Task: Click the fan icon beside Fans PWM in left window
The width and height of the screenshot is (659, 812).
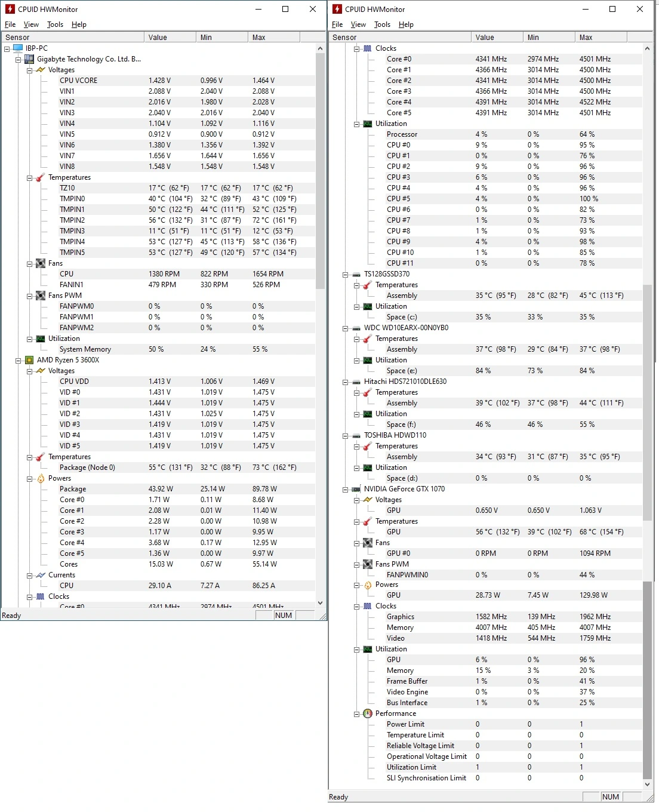Action: (41, 296)
